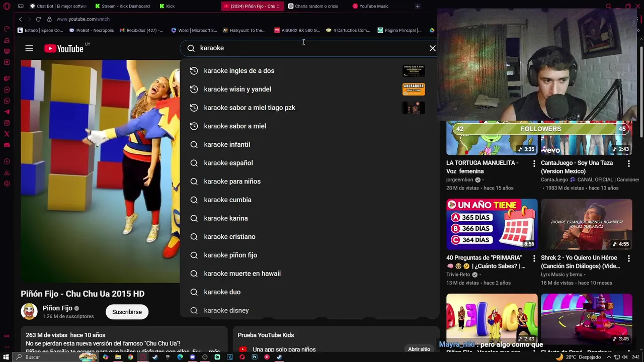Reload the page with the refresh icon
644x362 pixels.
tap(38, 19)
